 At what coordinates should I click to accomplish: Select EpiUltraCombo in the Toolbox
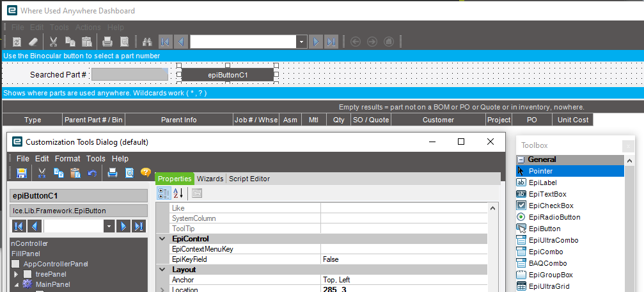tap(570, 240)
